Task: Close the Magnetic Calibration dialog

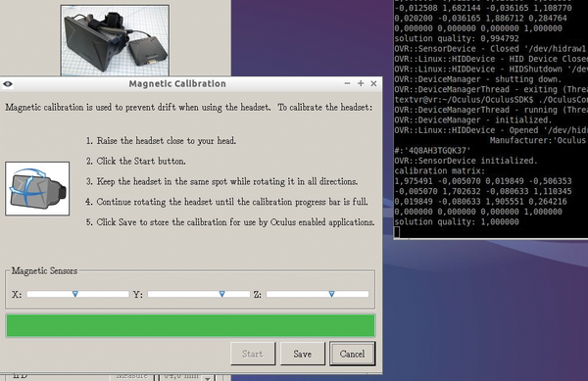Action: (x=373, y=83)
